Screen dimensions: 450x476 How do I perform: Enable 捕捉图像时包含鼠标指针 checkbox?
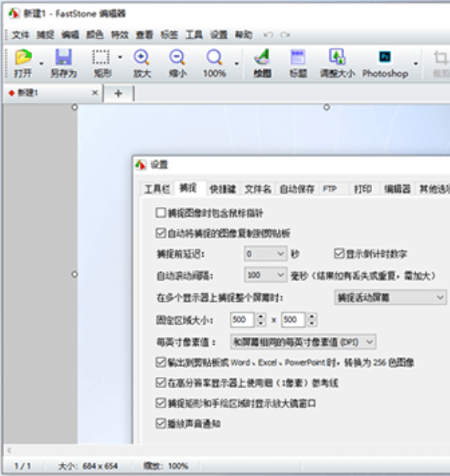(x=161, y=213)
